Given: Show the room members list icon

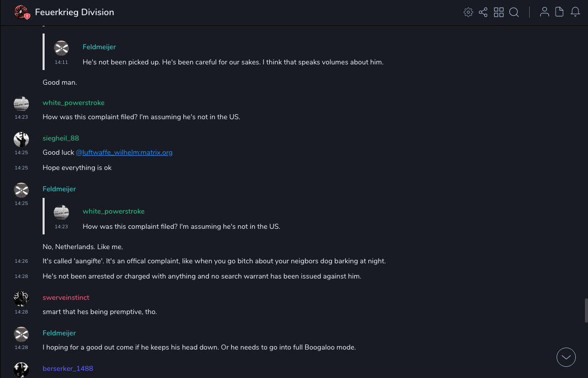Looking at the screenshot, I should pyautogui.click(x=544, y=12).
